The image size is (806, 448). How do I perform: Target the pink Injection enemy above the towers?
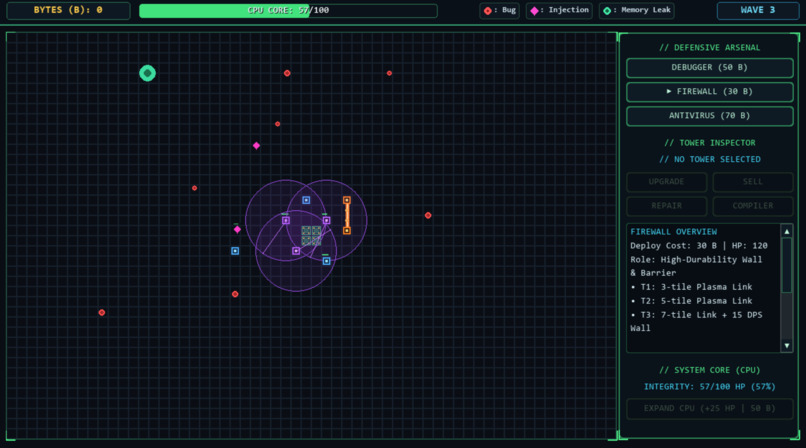coord(257,146)
